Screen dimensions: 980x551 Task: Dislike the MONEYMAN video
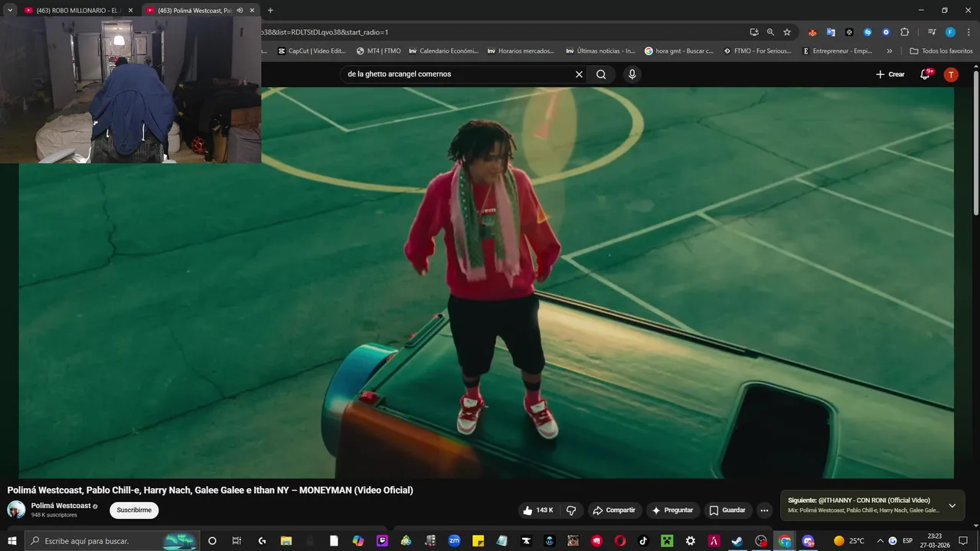(571, 510)
